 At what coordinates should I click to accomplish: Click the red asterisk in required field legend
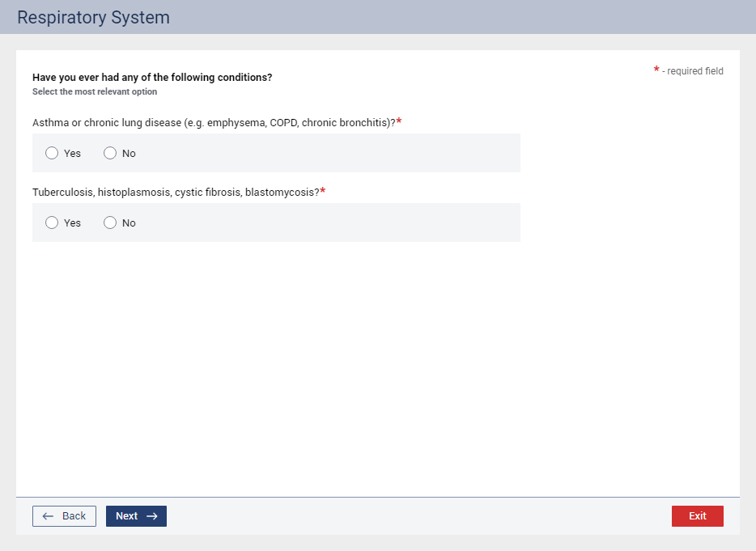(x=656, y=70)
